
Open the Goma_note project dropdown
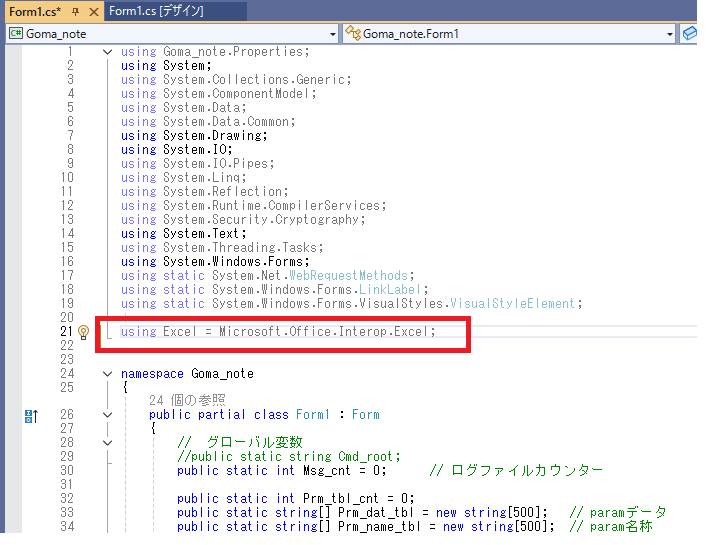pos(334,34)
